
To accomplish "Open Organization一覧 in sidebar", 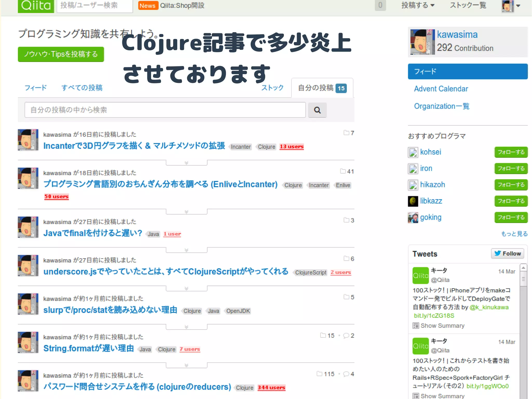I will coord(442,106).
